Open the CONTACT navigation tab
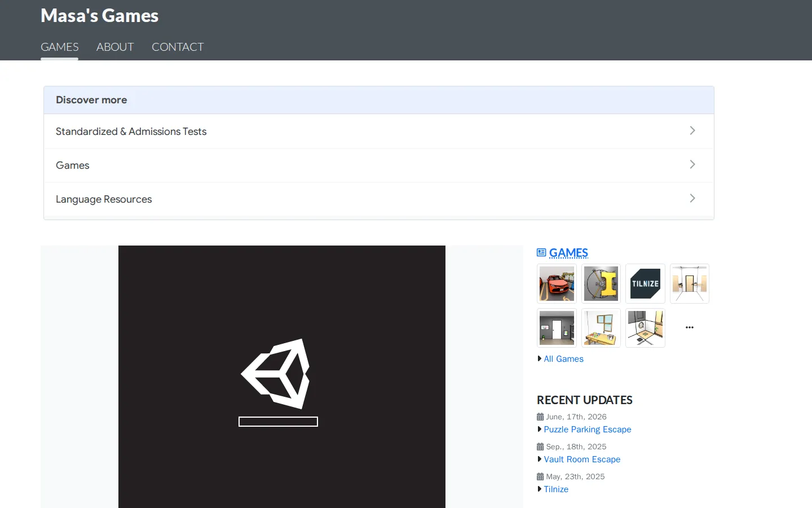 point(178,47)
